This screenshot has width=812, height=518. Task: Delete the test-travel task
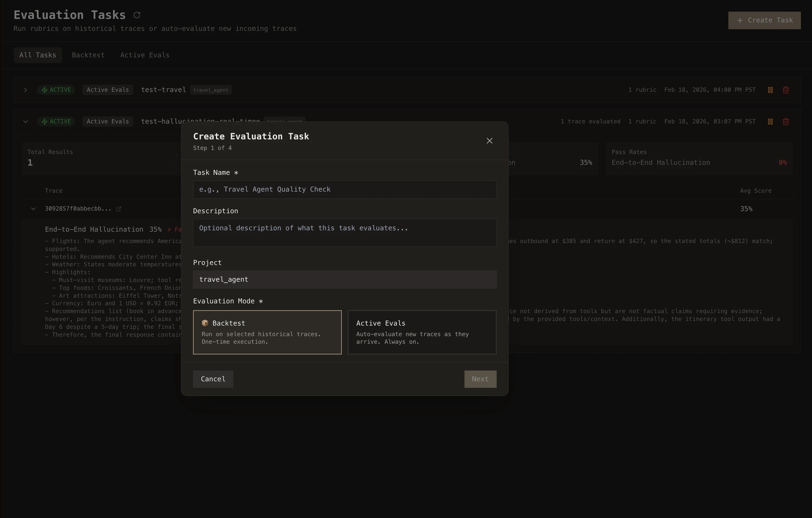(x=786, y=90)
